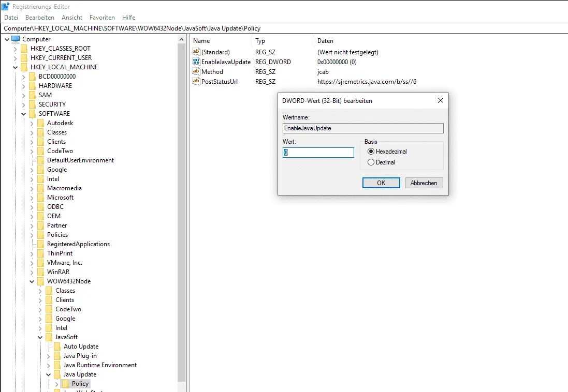
Task: Click the tree pane scroll-up arrow
Action: pyautogui.click(x=182, y=39)
